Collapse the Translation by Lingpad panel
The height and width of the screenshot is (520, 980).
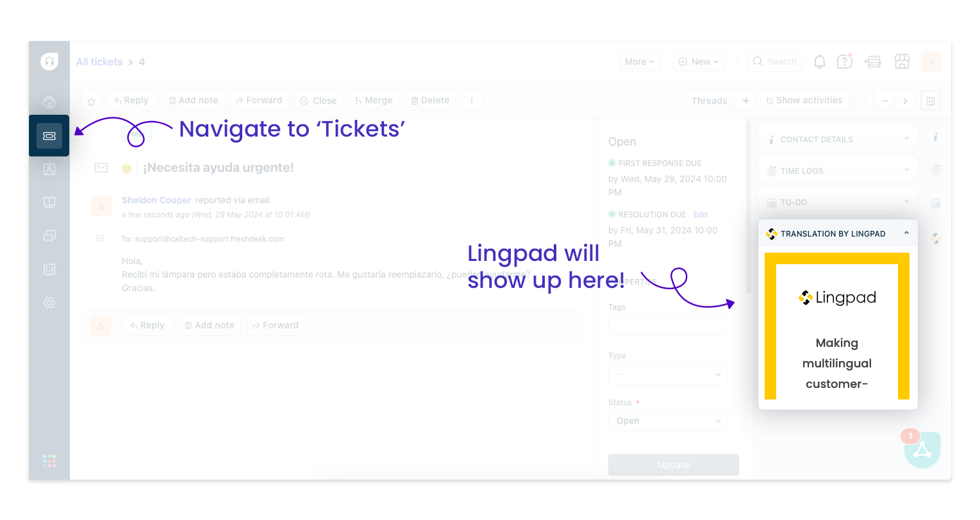(x=906, y=233)
